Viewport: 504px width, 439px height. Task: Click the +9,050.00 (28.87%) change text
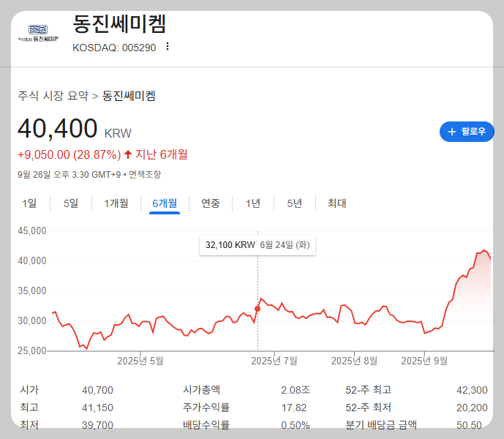point(69,154)
